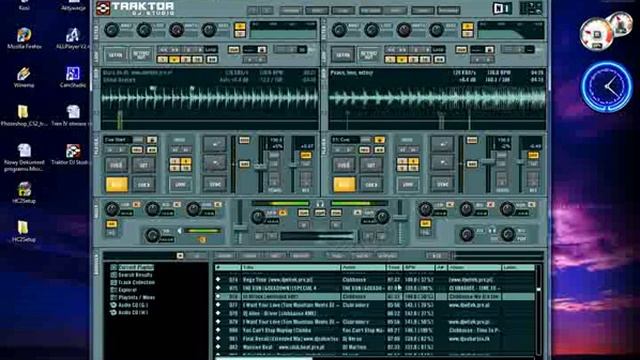Click the right deck SYNC button
Image resolution: width=640 pixels, height=360 pixels.
(x=442, y=184)
